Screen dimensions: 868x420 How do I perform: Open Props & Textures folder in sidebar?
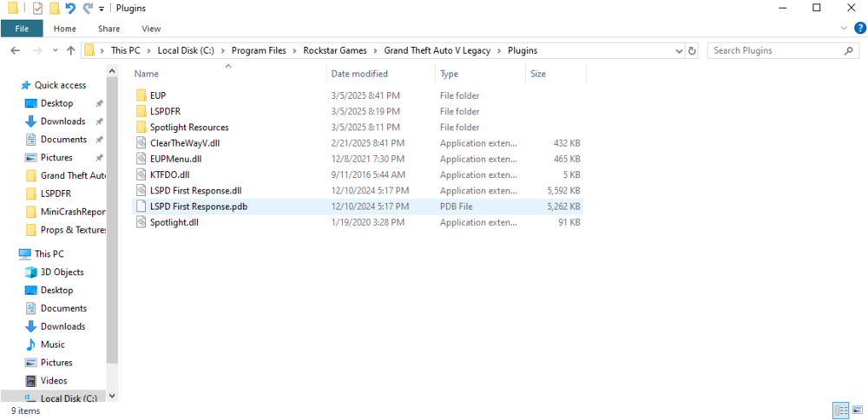click(66, 230)
